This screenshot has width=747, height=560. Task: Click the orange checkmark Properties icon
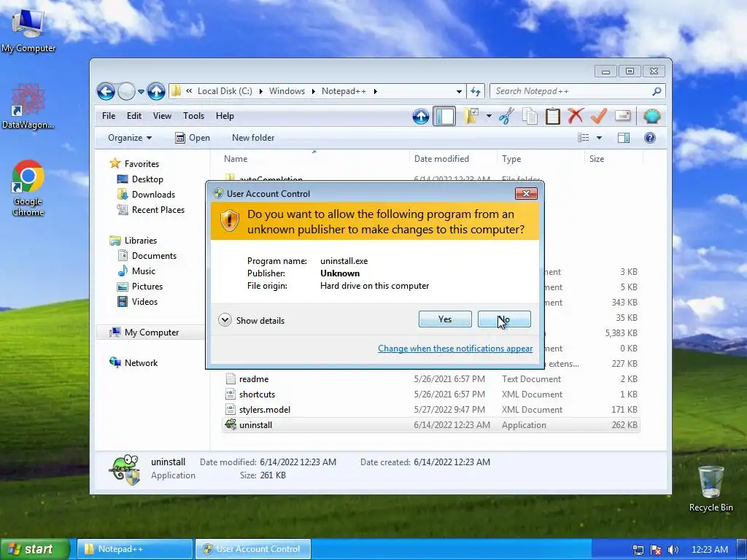tap(599, 116)
